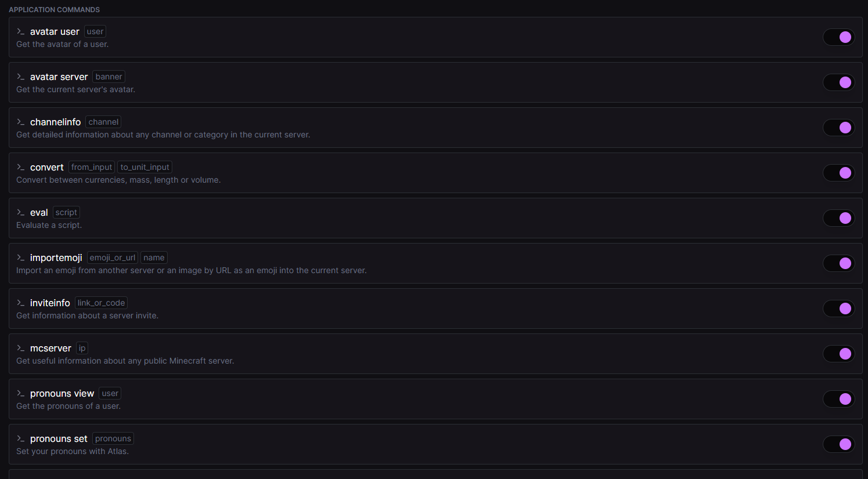Click the command icon next to channelinfo
Image resolution: width=868 pixels, height=479 pixels.
[21, 122]
